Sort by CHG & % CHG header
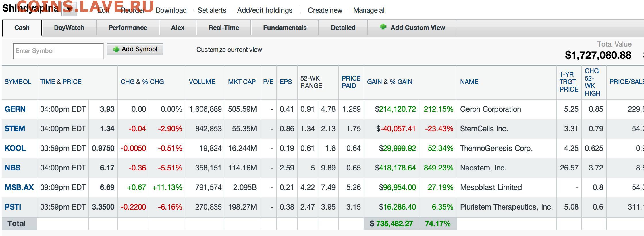The height and width of the screenshot is (236, 644). tap(142, 82)
